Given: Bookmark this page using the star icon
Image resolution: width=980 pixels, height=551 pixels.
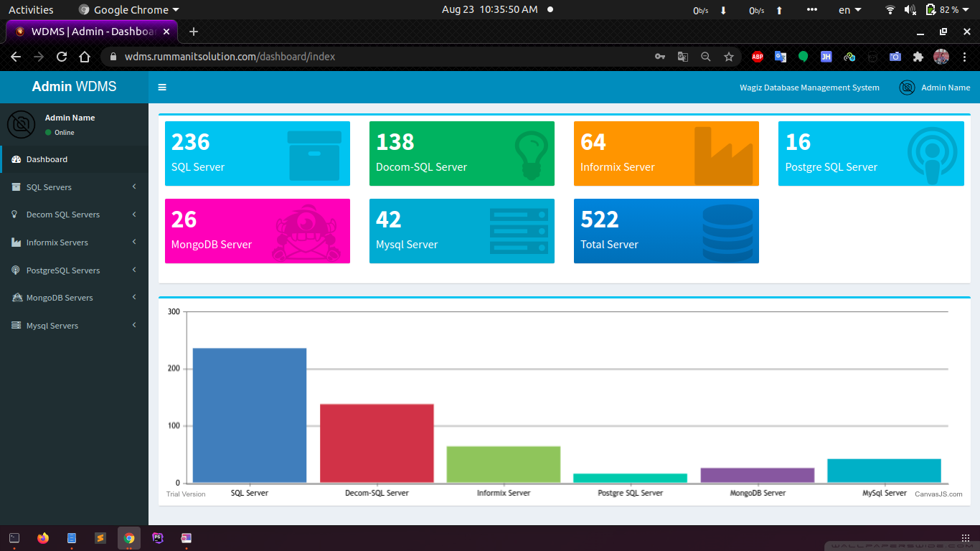Looking at the screenshot, I should click(729, 57).
